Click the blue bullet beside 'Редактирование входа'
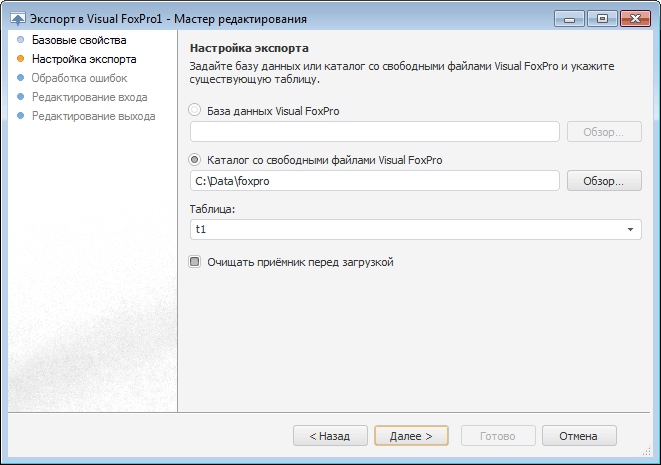The width and height of the screenshot is (661, 465). point(20,97)
